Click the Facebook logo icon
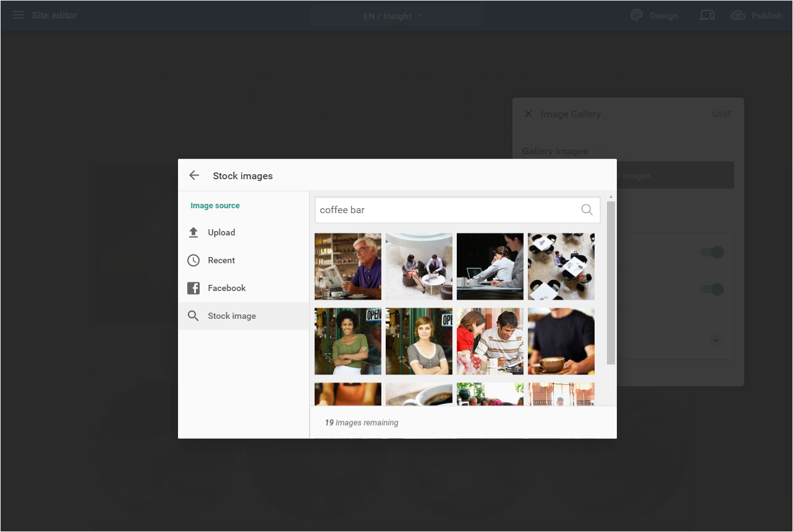Viewport: 793px width, 532px height. pyautogui.click(x=193, y=288)
